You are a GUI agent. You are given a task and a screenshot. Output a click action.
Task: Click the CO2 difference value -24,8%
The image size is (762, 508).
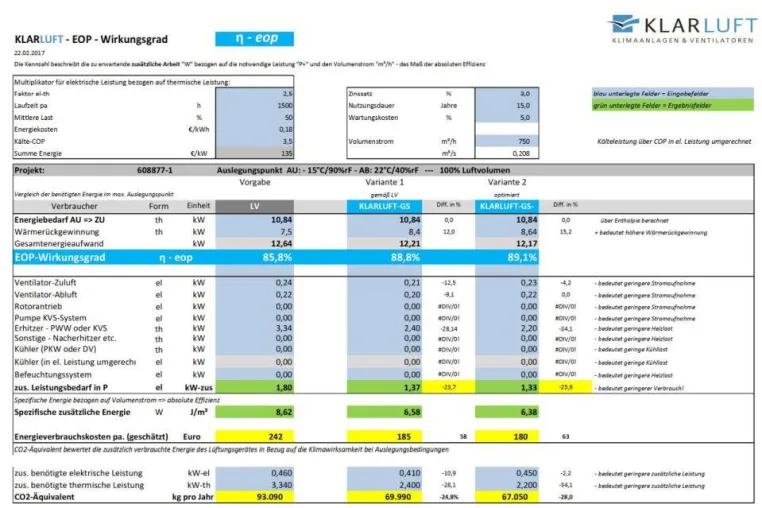pyautogui.click(x=449, y=497)
